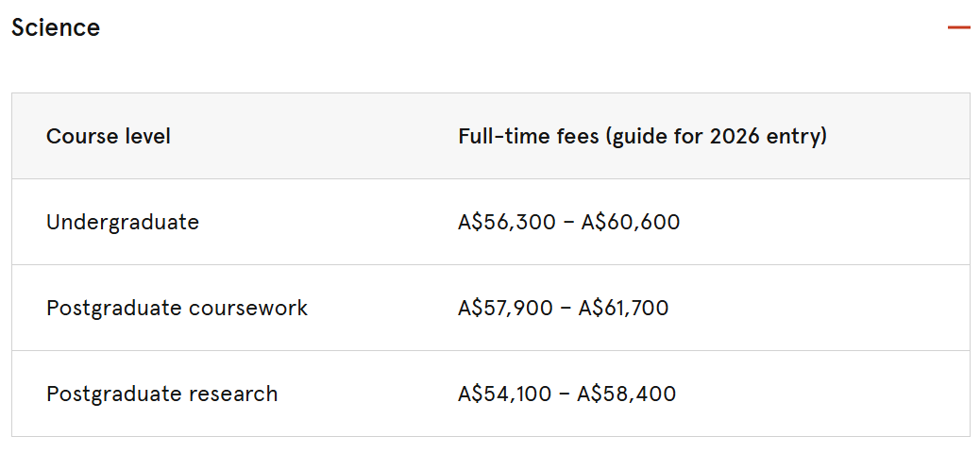Select the A$57,900 coursework minimum fee
This screenshot has height=453, width=980.
pyautogui.click(x=505, y=308)
